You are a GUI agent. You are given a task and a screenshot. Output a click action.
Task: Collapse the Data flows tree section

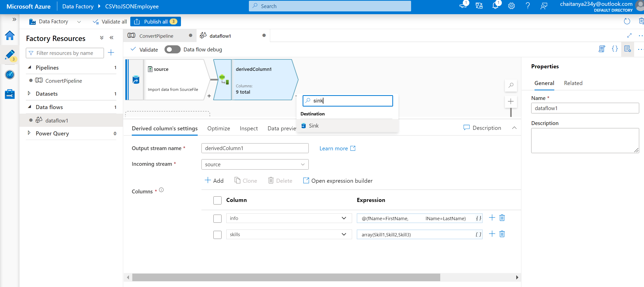coord(30,107)
